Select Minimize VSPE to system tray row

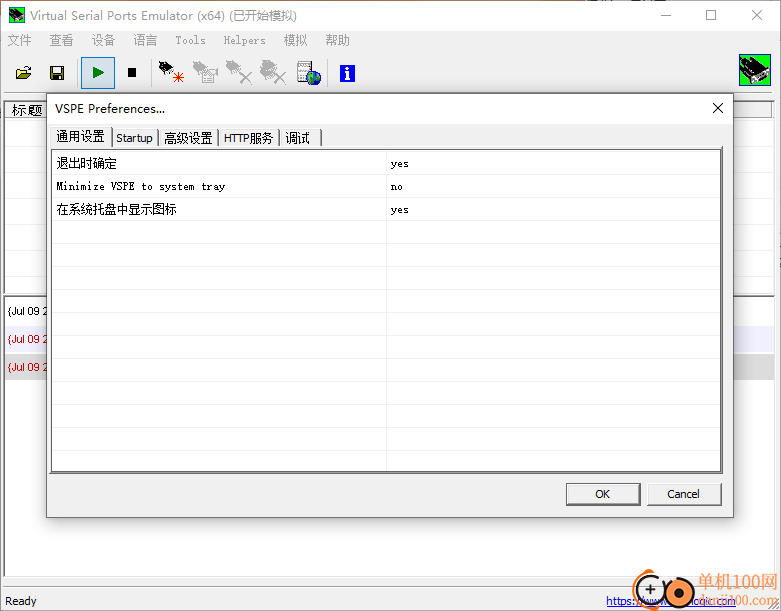click(x=386, y=186)
